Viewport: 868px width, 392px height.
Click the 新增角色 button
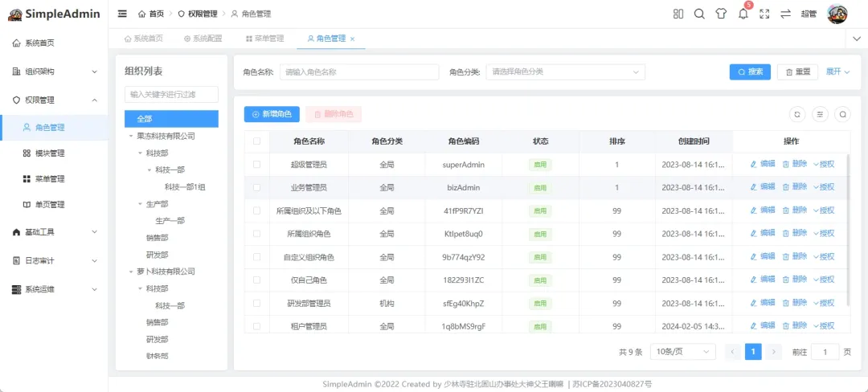(x=272, y=114)
